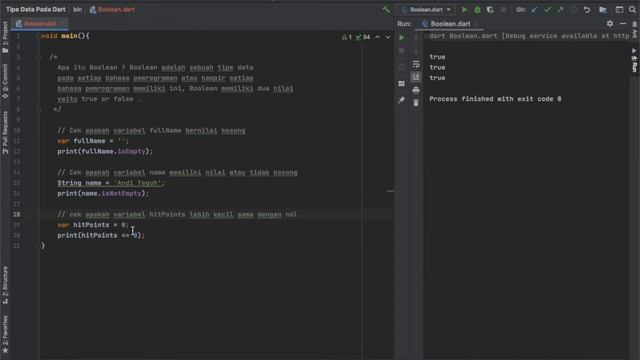Click line number 18 in the gutter
Viewport: 640px width, 360px height.
16,214
